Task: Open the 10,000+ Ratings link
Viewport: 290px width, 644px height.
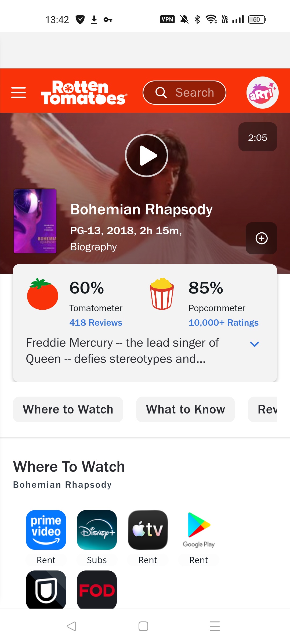Action: click(223, 323)
